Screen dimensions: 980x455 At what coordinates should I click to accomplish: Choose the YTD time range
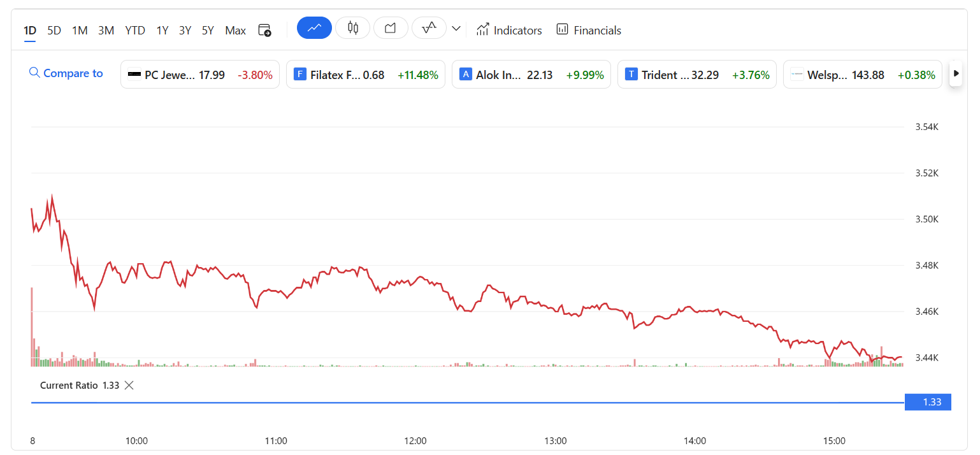point(135,30)
